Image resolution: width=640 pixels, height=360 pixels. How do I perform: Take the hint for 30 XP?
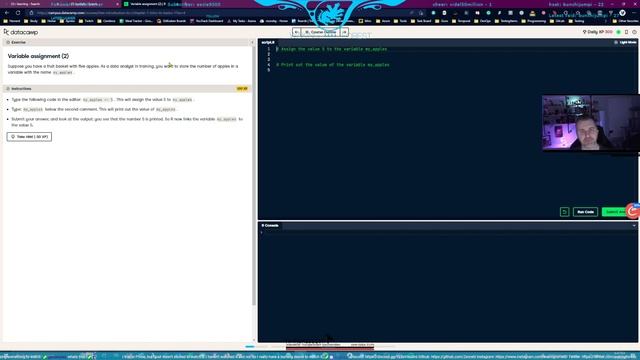pos(29,137)
